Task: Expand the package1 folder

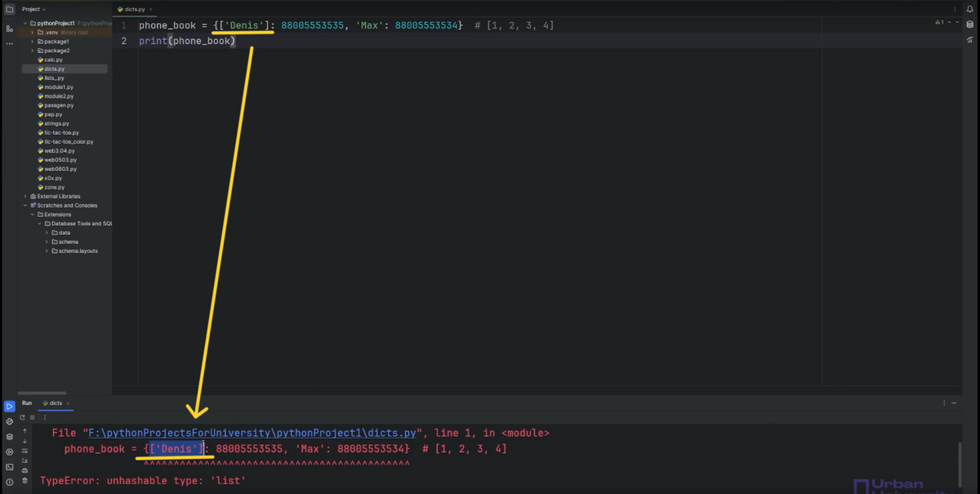Action: pyautogui.click(x=33, y=41)
